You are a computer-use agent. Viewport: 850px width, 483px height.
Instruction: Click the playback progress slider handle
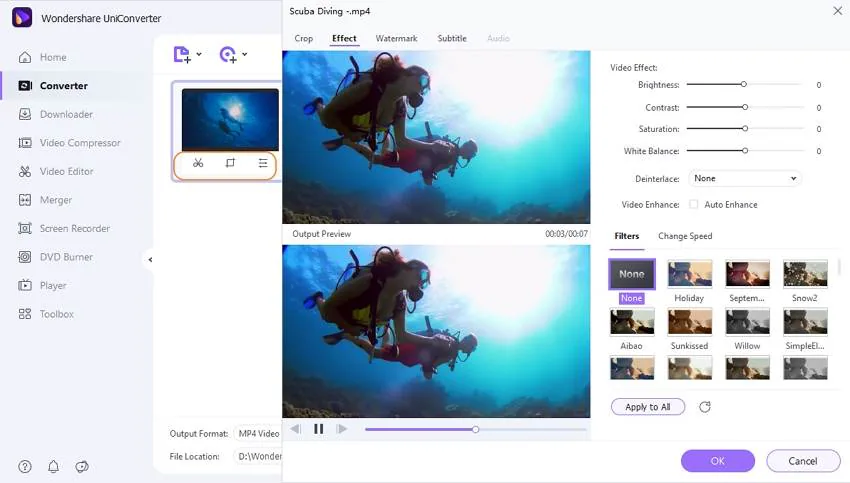click(475, 429)
